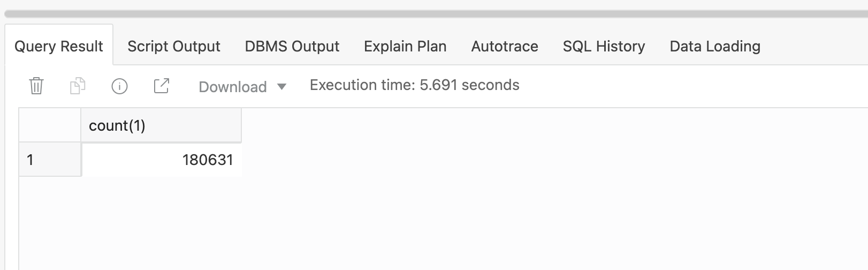Screen dimensions: 868x270
Task: Open the Script Output tab
Action: click(x=174, y=47)
